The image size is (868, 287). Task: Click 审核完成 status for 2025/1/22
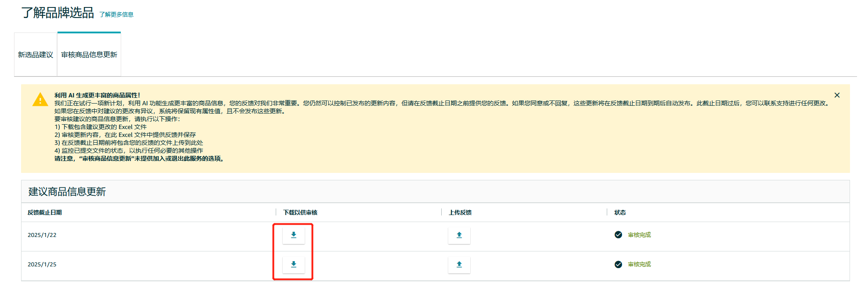(639, 235)
